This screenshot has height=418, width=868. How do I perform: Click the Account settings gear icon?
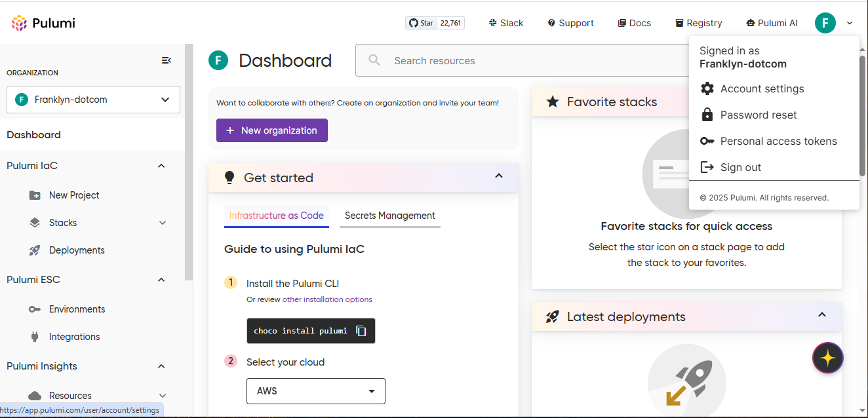707,88
